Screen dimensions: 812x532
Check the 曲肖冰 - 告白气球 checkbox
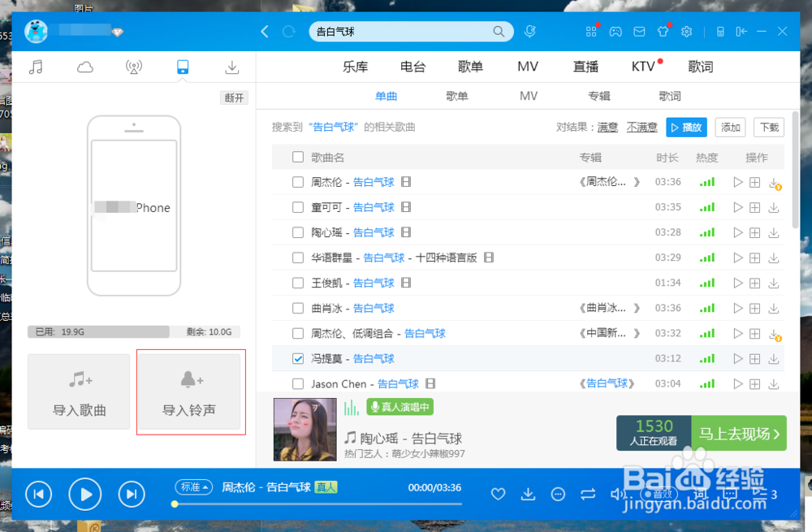pyautogui.click(x=298, y=308)
